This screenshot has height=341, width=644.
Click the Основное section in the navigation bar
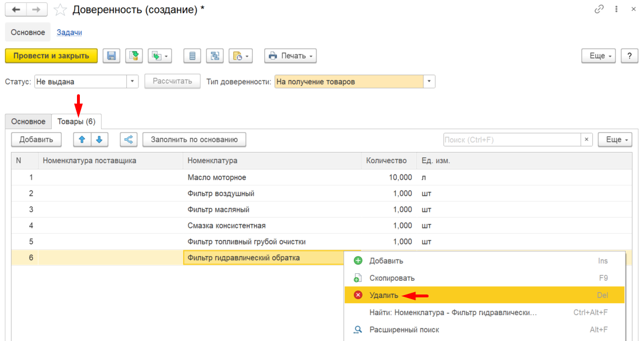click(28, 32)
